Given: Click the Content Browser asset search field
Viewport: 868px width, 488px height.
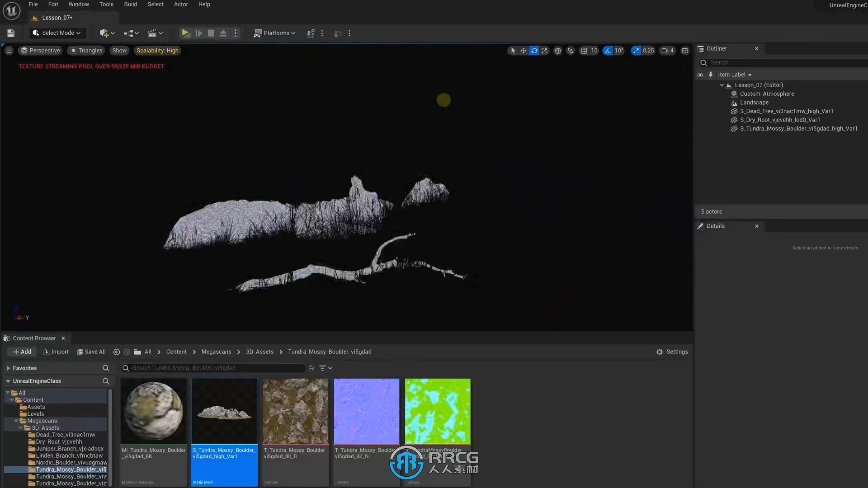Looking at the screenshot, I should point(213,368).
